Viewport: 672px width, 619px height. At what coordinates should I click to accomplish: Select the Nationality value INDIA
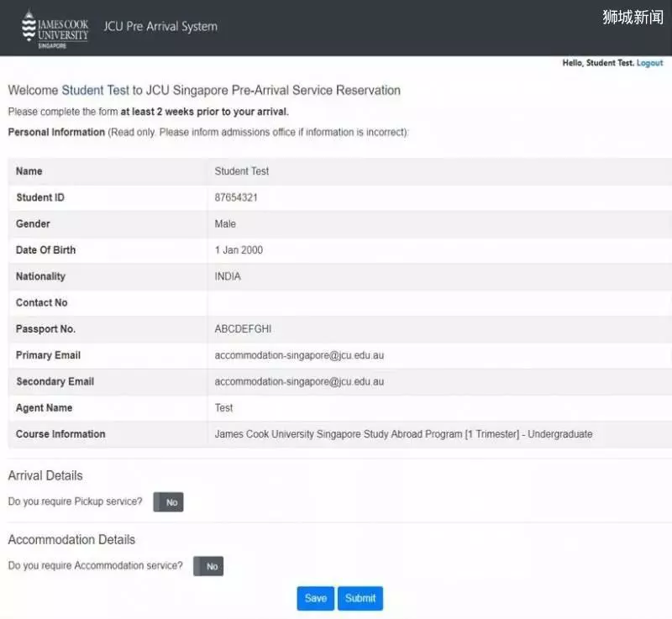coord(228,276)
